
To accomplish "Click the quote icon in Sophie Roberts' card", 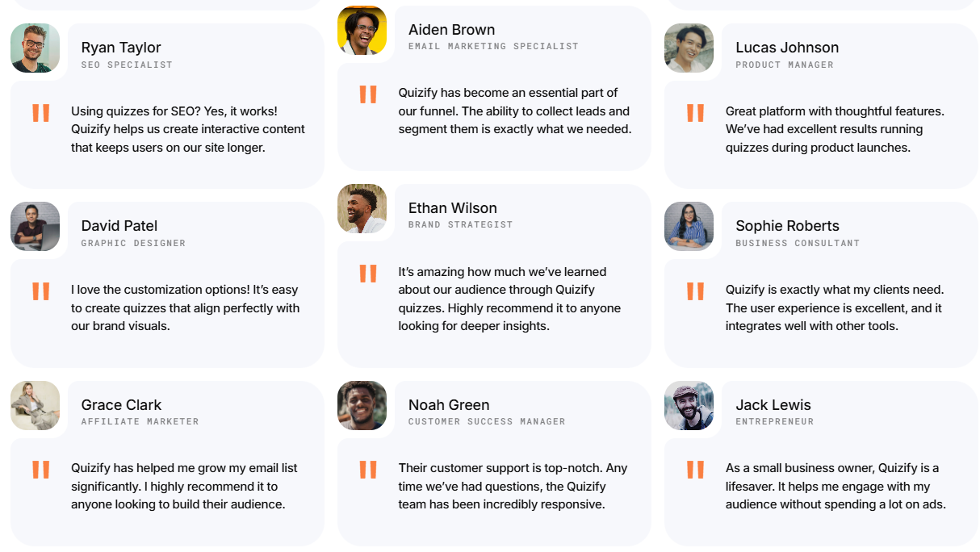I will [x=695, y=291].
